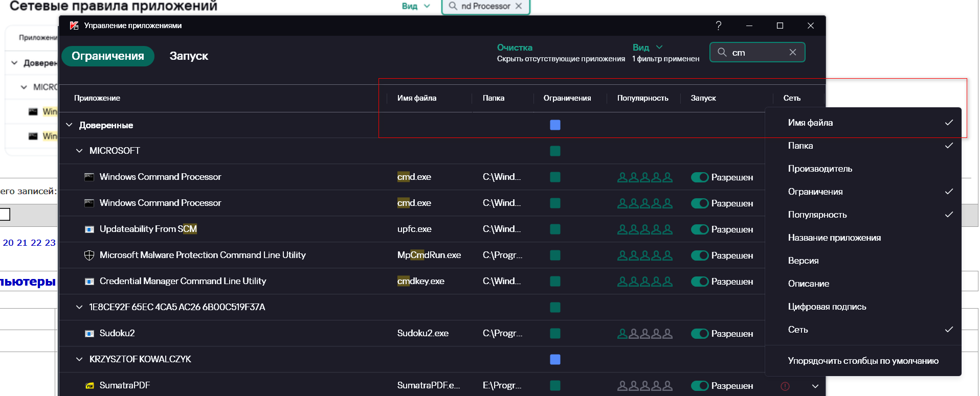Collapse MICRO group in background window tree
The width and height of the screenshot is (980, 396).
pyautogui.click(x=24, y=87)
